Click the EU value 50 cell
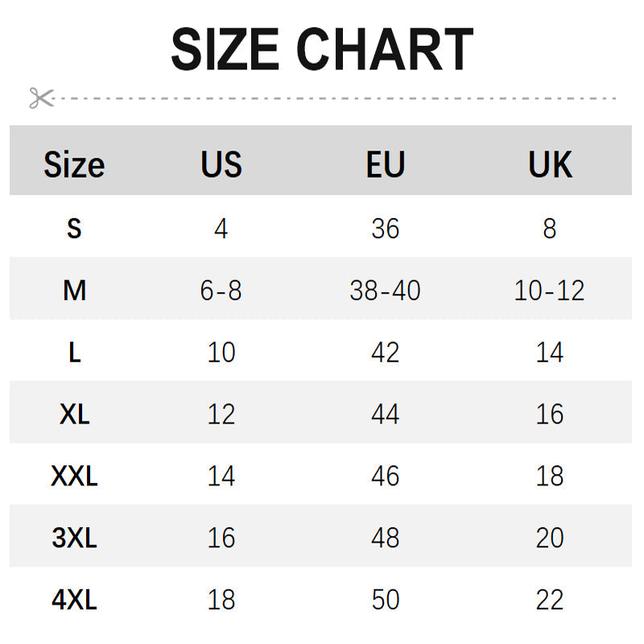The image size is (644, 644). (385, 600)
